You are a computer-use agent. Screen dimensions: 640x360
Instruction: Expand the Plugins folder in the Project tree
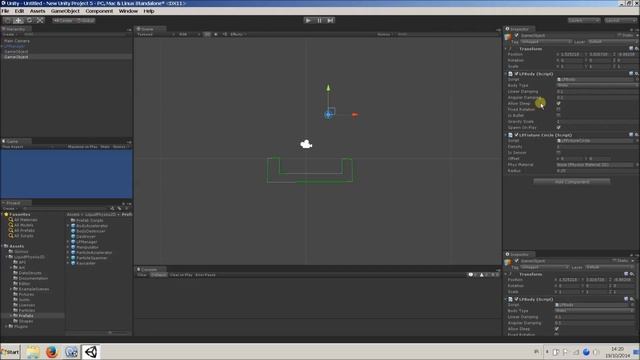[6, 327]
